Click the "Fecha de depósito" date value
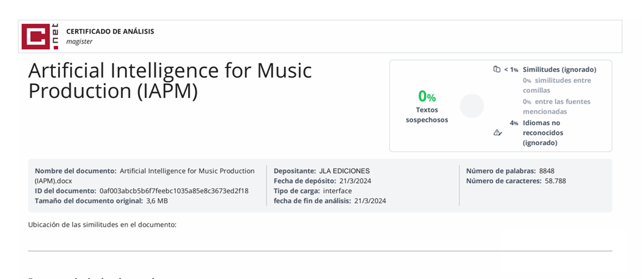The height and width of the screenshot is (279, 644). tap(355, 181)
